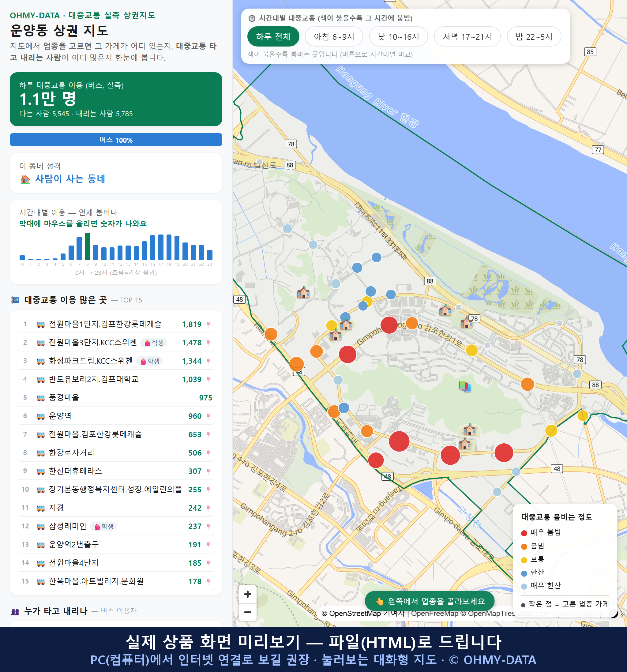Click the books marker on the map park
Viewport: 627px width, 672px height.
465,386
